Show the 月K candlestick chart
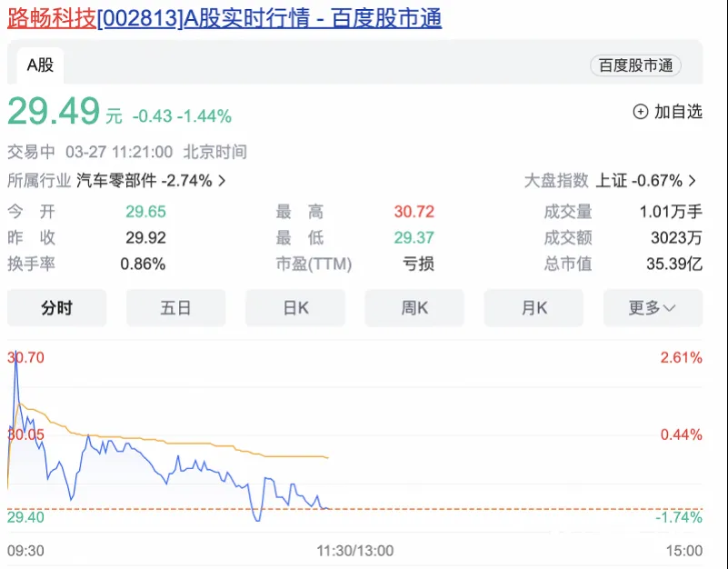The height and width of the screenshot is (569, 728). click(x=534, y=308)
